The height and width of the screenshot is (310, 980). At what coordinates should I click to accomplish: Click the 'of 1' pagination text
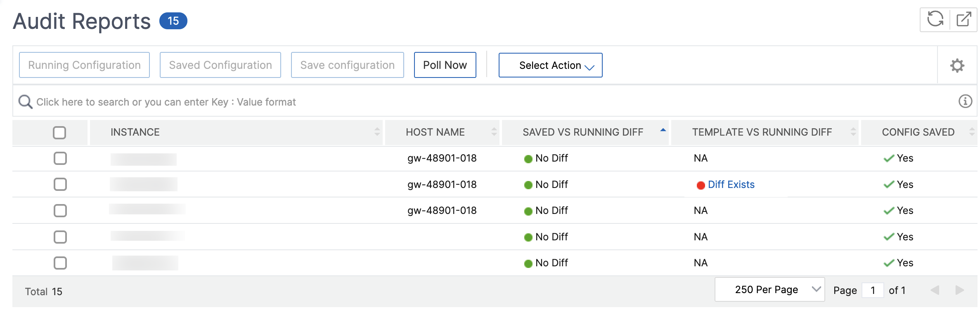click(x=897, y=291)
